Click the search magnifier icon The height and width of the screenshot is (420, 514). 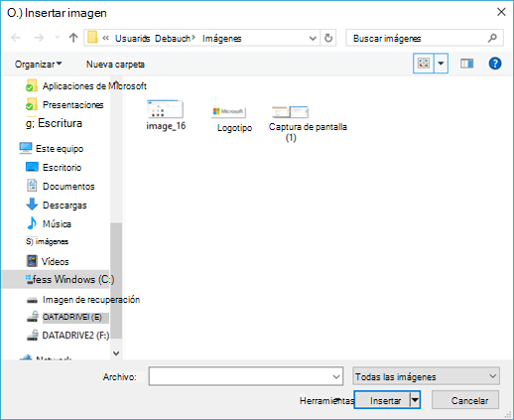[492, 38]
